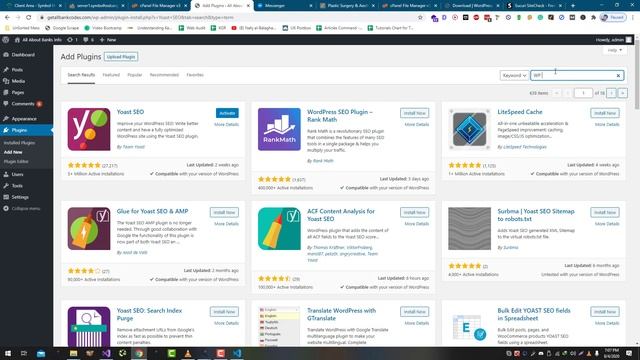Expand the Help dropdown panel

tap(615, 50)
